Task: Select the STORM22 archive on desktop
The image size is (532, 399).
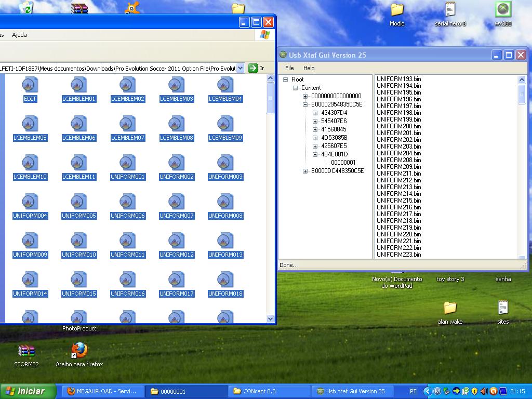Action: click(x=26, y=355)
